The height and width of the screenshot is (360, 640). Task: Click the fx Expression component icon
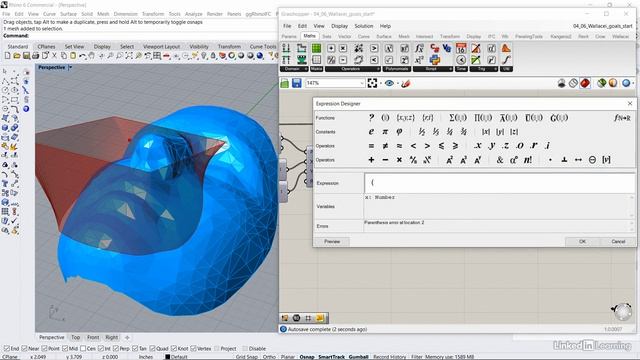[419, 48]
